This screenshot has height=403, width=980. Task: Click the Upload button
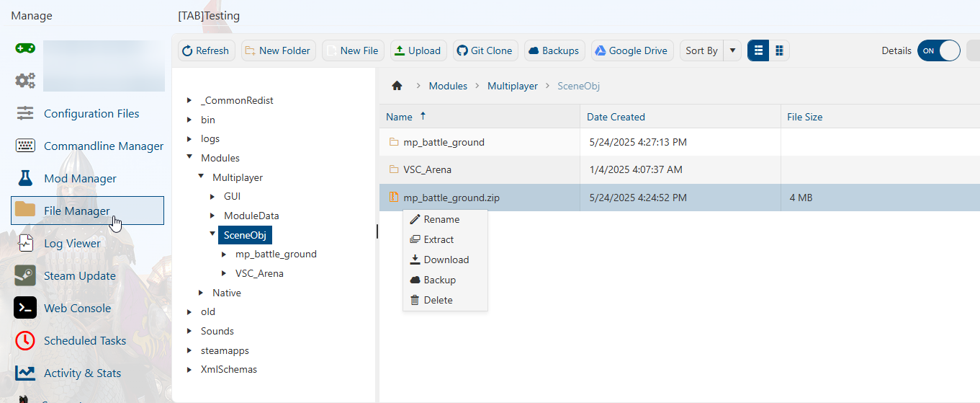pos(418,50)
